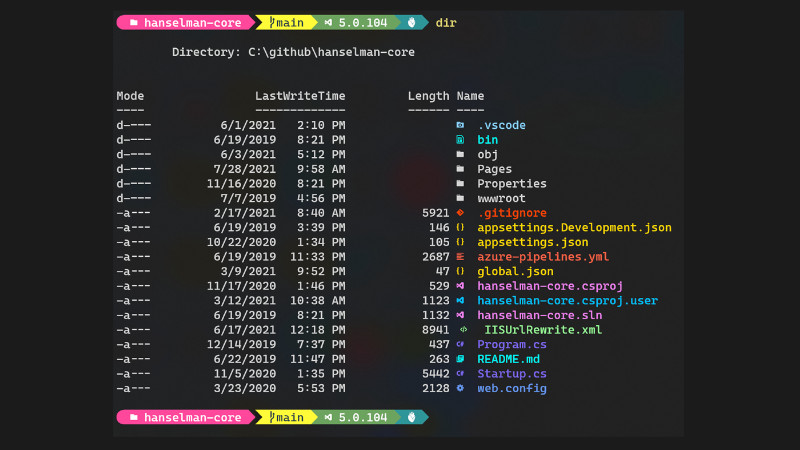The height and width of the screenshot is (450, 800).
Task: Select the appsettings.json file name
Action: click(533, 242)
